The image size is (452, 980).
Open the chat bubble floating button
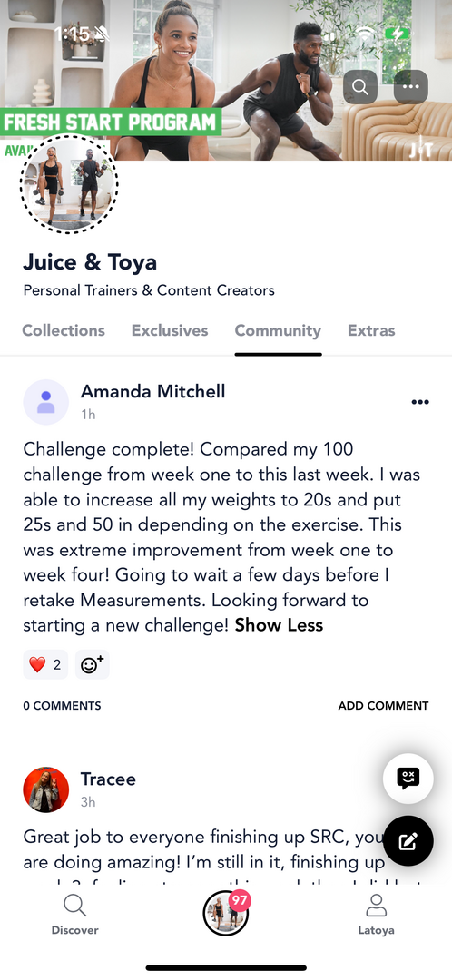(x=408, y=779)
